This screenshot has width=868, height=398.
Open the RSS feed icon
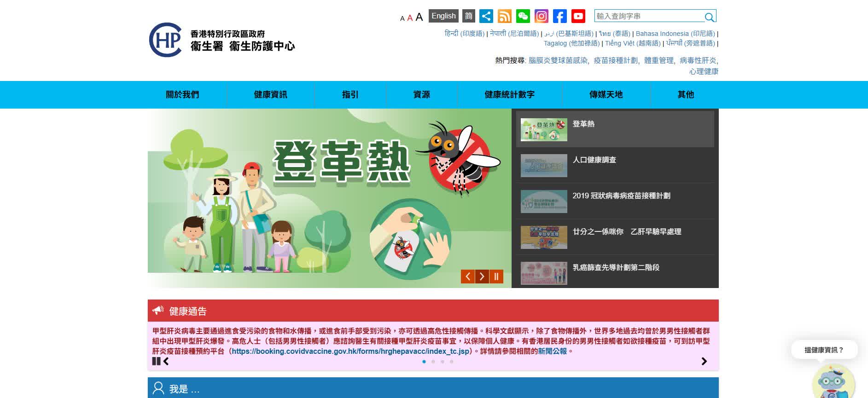click(504, 16)
